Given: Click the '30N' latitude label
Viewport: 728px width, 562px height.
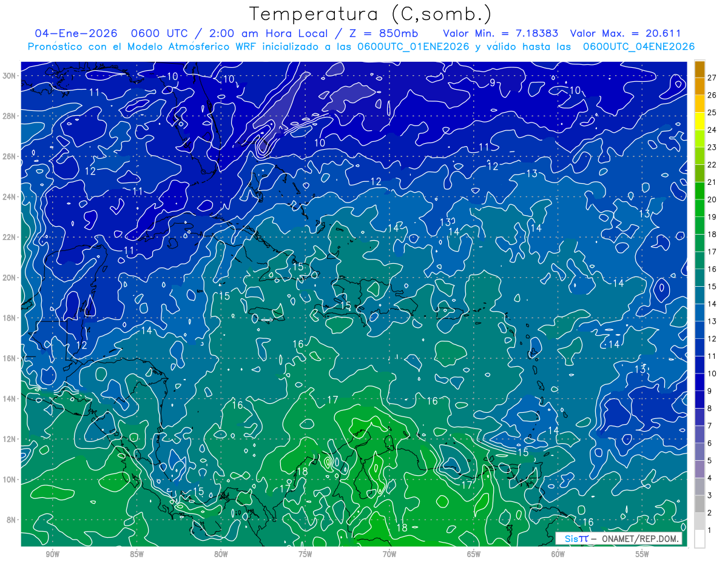Looking at the screenshot, I should pos(10,76).
